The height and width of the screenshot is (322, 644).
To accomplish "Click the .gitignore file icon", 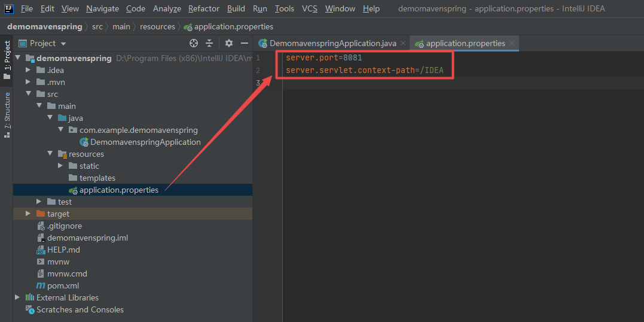I will click(41, 226).
